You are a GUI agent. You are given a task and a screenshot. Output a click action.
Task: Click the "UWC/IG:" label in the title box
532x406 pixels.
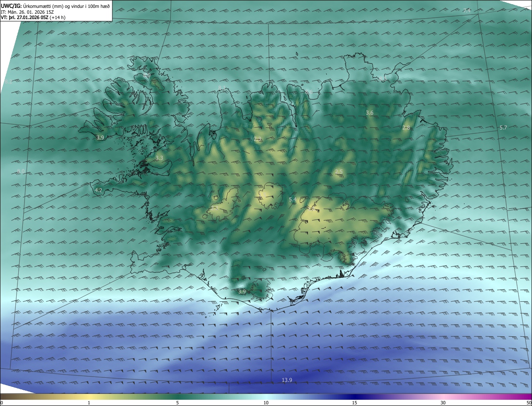(10, 6)
